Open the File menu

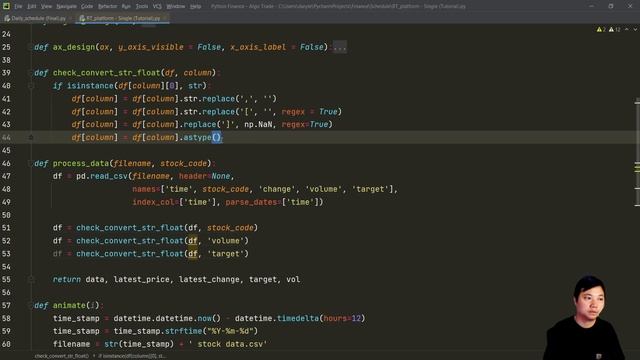(18, 7)
